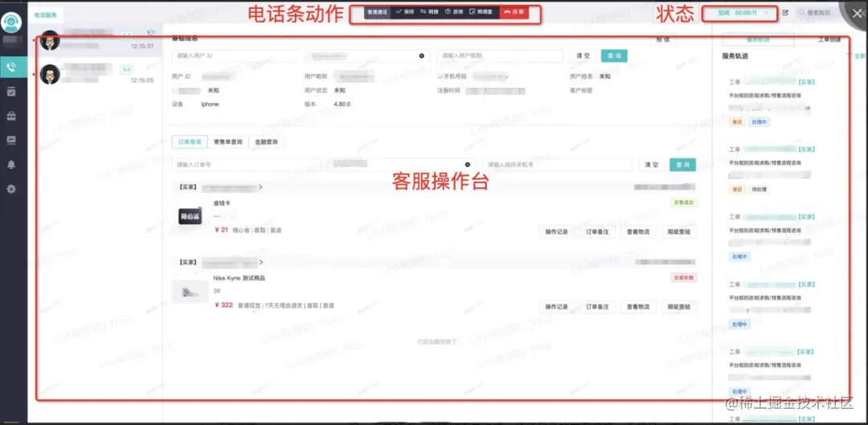Open 瑕疵查验 for the Nike Kyrie order
The width and height of the screenshot is (868, 425).
[678, 307]
